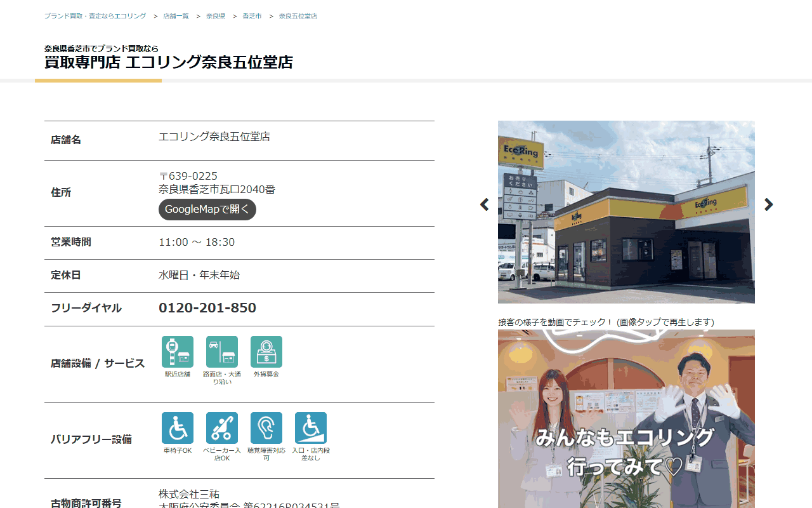Image resolution: width=812 pixels, height=508 pixels.
Task: Click the バリアフリー設備 row label
Action: [x=91, y=439]
